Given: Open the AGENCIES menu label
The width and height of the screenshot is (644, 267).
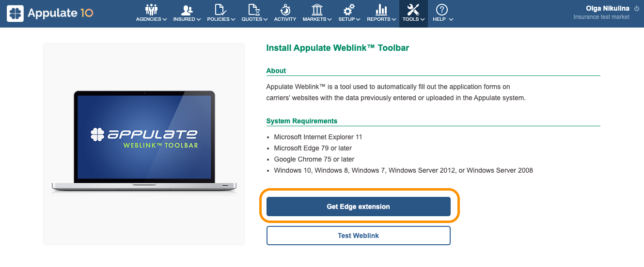Looking at the screenshot, I should point(149,19).
